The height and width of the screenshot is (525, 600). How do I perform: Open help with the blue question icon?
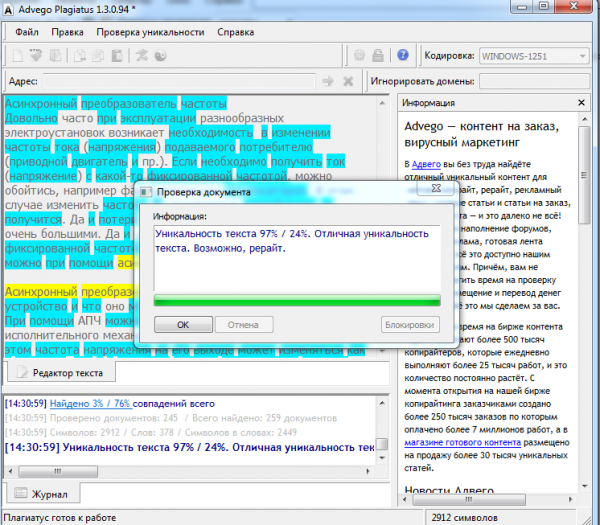(x=403, y=55)
